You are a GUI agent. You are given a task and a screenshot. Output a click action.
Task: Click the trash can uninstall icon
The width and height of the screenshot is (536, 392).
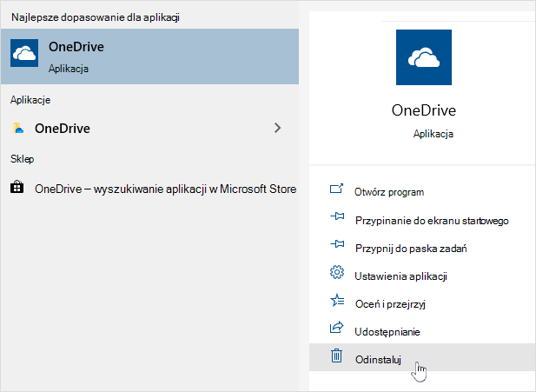click(337, 355)
